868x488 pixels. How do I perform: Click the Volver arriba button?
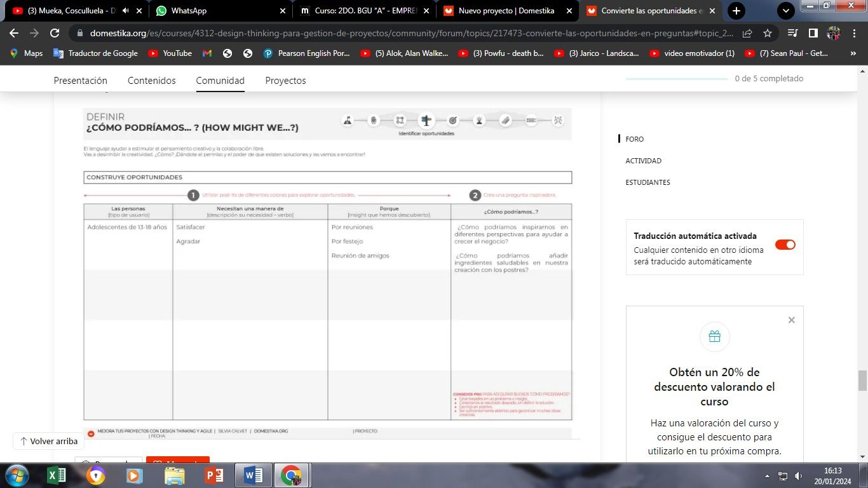(x=49, y=441)
